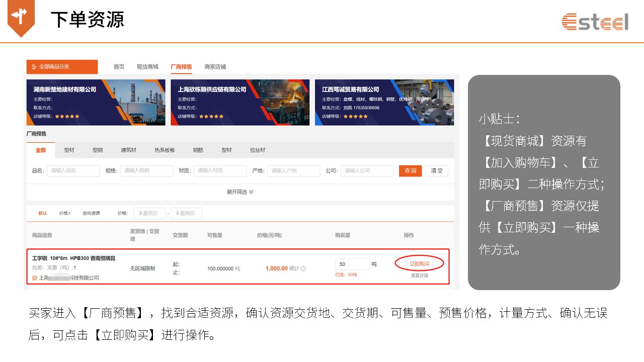The height and width of the screenshot is (362, 644).
Task: Switch to the 钢筋 category tab
Action: click(x=198, y=150)
